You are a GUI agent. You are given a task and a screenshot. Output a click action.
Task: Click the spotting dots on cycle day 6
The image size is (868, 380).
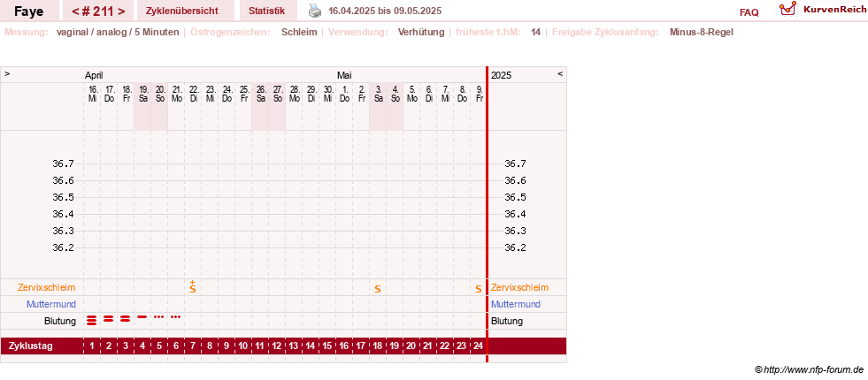coord(175,317)
